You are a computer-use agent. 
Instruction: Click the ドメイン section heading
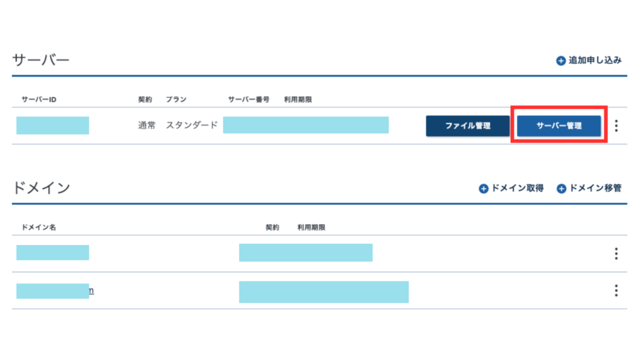pos(41,187)
